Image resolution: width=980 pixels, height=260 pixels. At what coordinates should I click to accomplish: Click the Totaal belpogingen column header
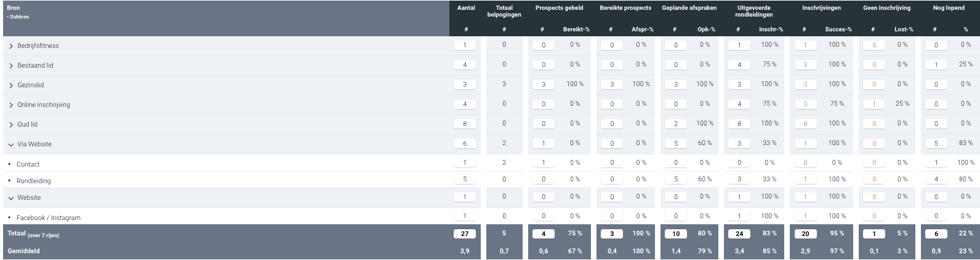point(504,11)
